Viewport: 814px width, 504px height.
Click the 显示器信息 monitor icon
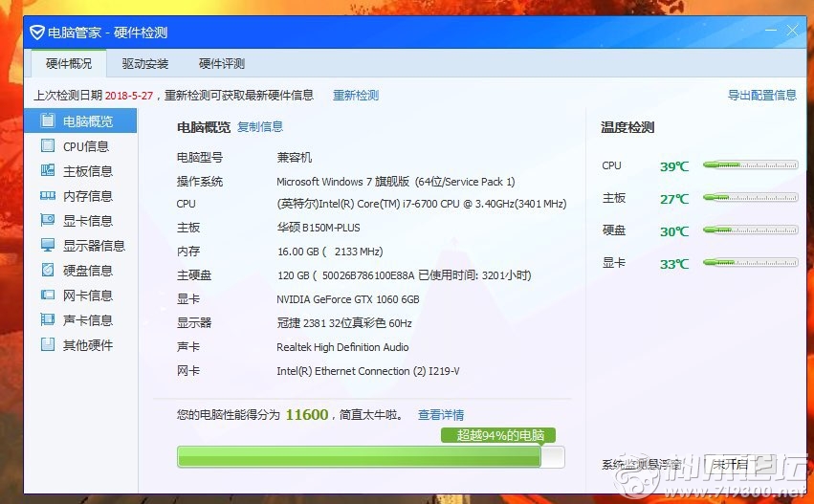pos(48,245)
